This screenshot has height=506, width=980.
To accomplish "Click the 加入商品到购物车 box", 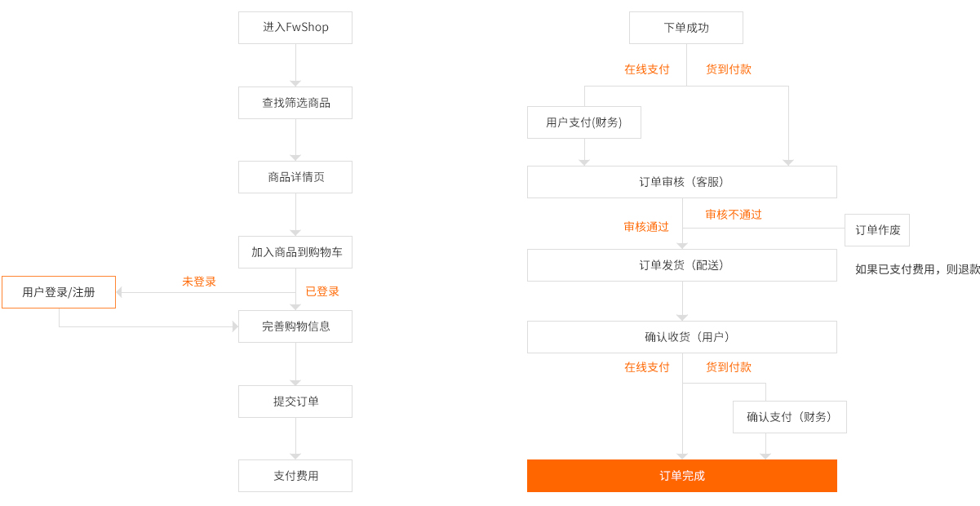I will tap(295, 252).
